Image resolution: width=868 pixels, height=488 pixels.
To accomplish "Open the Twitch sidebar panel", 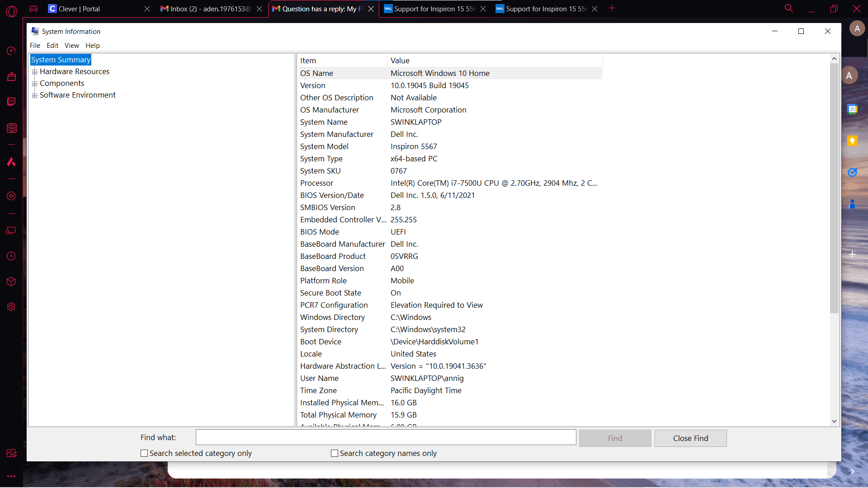I will coord(11,102).
